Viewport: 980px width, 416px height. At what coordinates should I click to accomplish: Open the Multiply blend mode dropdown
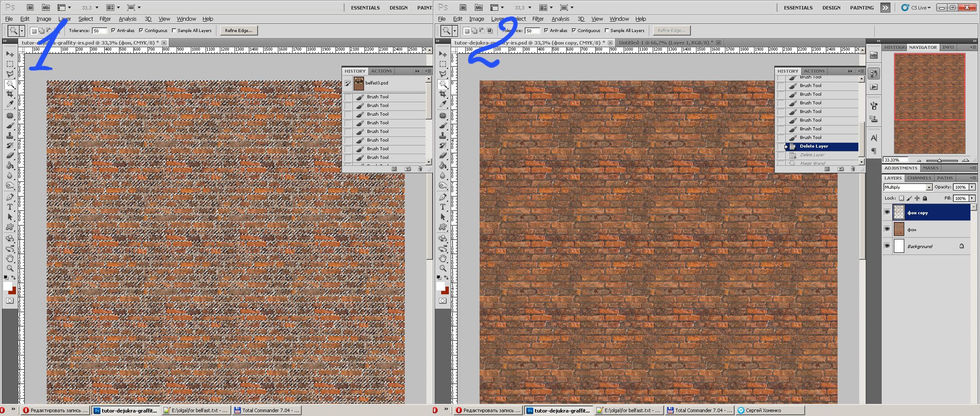point(908,187)
